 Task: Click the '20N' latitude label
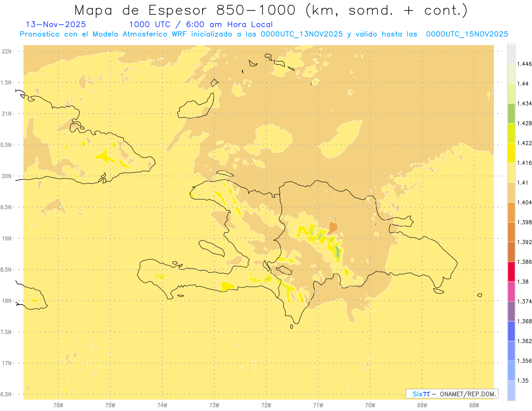coord(6,176)
